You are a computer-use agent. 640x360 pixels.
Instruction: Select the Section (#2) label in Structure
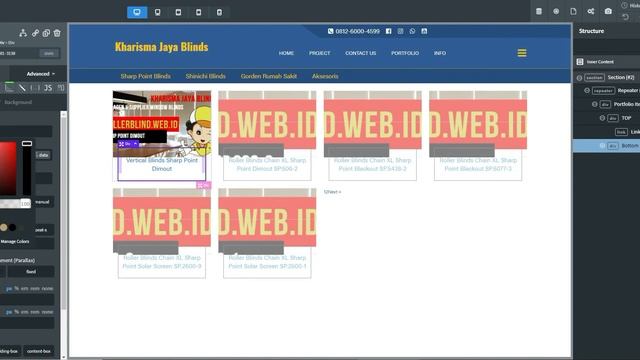click(621, 78)
